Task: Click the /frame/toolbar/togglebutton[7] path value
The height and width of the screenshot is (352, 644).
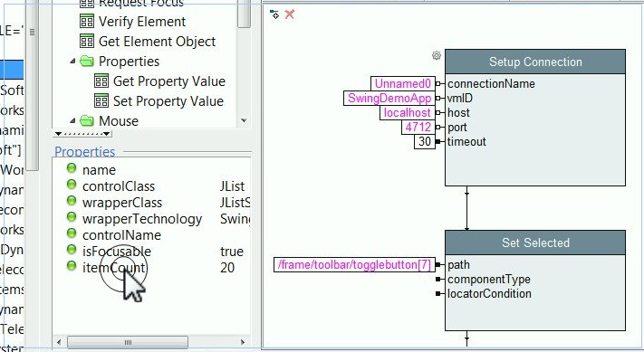Action: 354,264
